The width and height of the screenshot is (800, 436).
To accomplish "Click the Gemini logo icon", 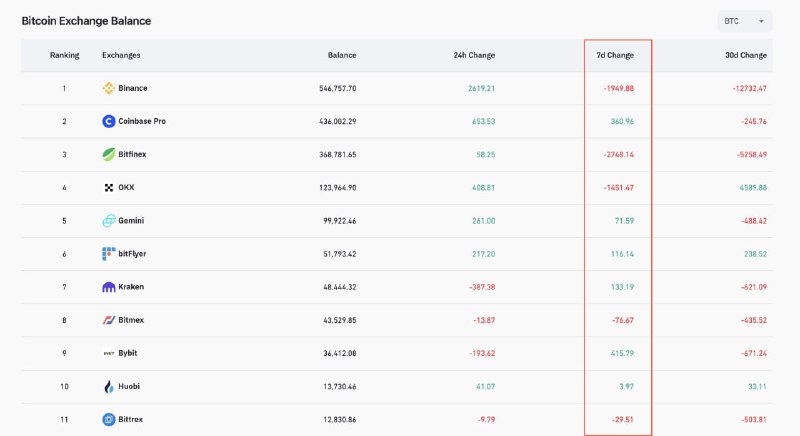I will (x=108, y=221).
